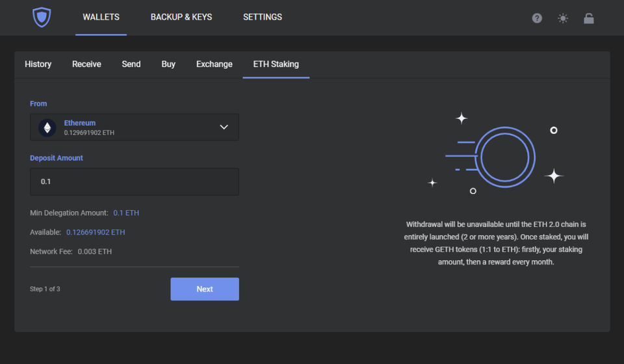624x364 pixels.
Task: Open help via question mark icon
Action: pyautogui.click(x=537, y=18)
